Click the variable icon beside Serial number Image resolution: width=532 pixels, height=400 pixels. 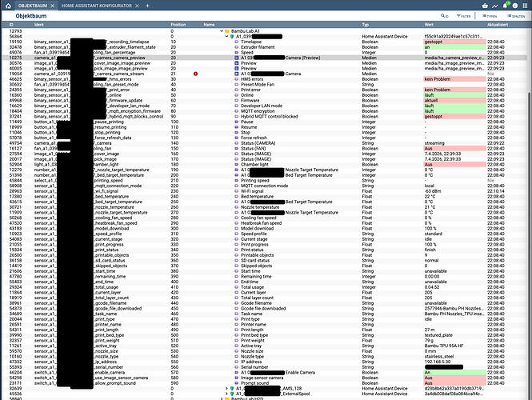tap(237, 367)
